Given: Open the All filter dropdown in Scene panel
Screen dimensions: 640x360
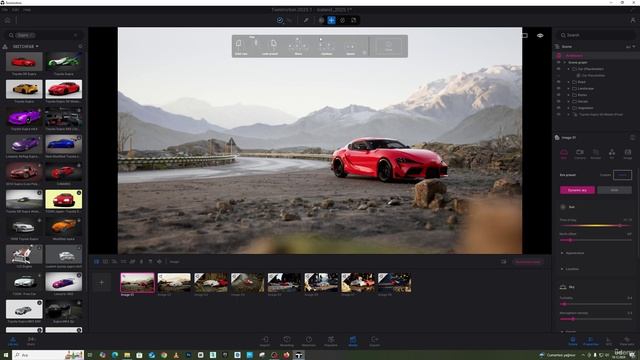Looking at the screenshot, I should (630, 47).
